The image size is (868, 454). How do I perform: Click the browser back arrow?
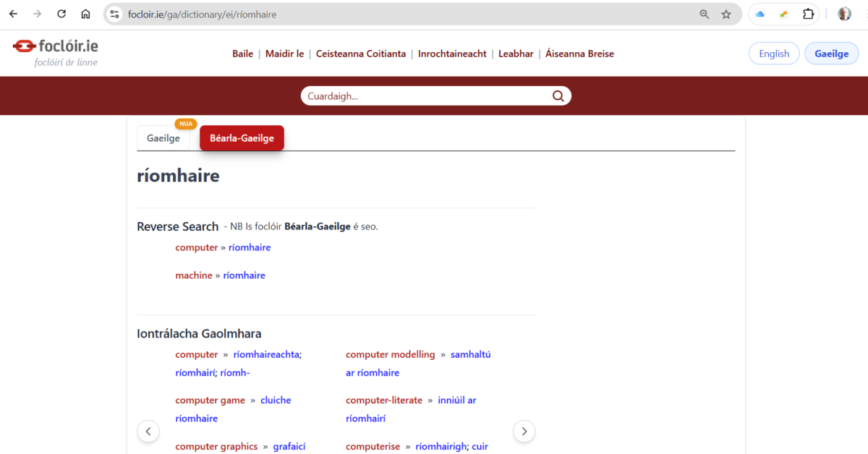point(13,14)
